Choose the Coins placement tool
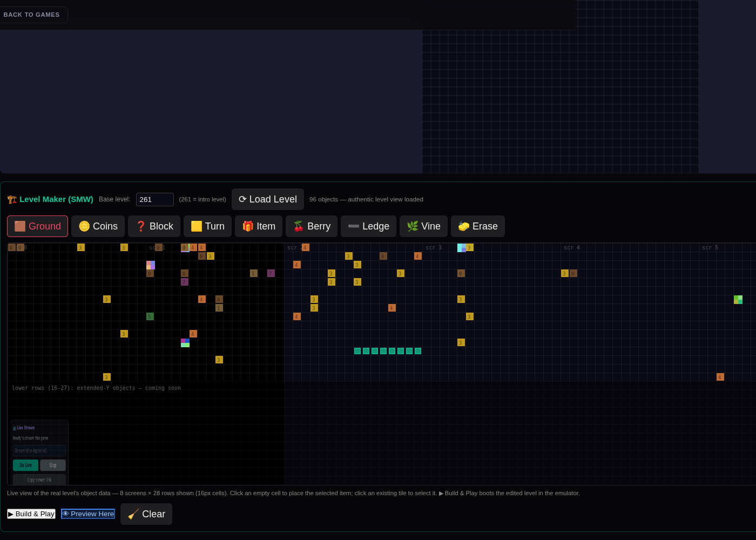756x540 pixels. click(98, 226)
